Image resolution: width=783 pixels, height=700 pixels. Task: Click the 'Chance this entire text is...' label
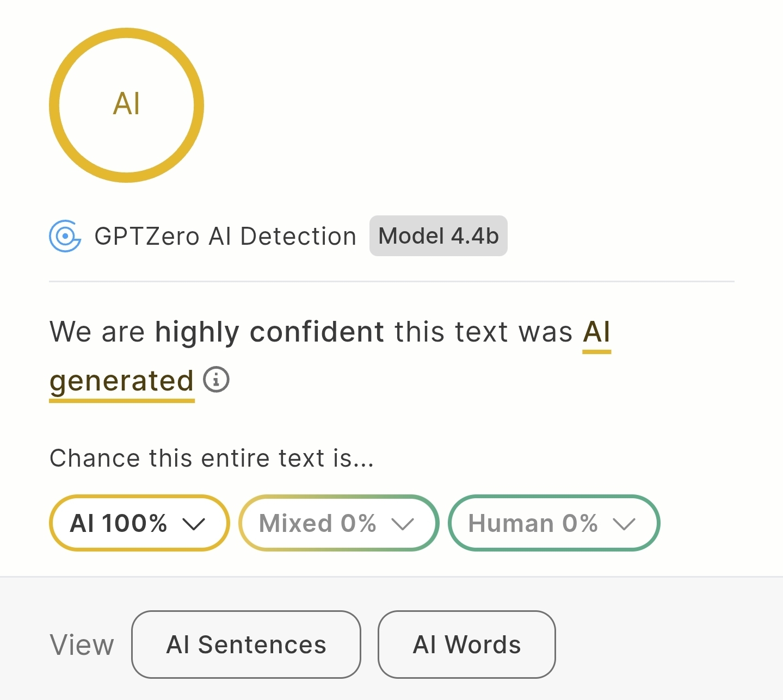pyautogui.click(x=212, y=458)
